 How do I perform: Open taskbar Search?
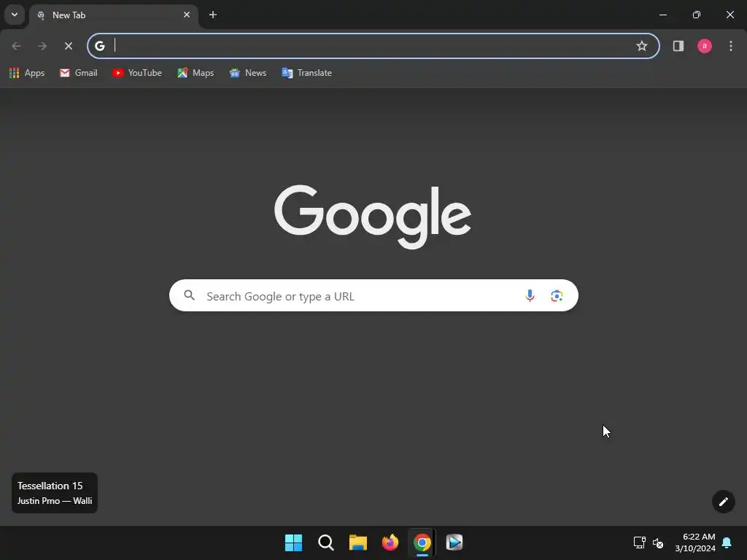coord(326,542)
